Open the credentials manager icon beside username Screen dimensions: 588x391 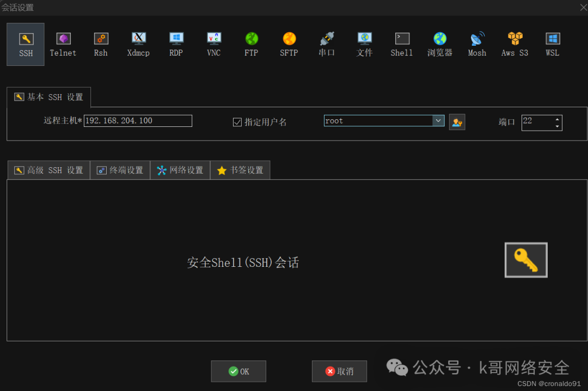(457, 121)
